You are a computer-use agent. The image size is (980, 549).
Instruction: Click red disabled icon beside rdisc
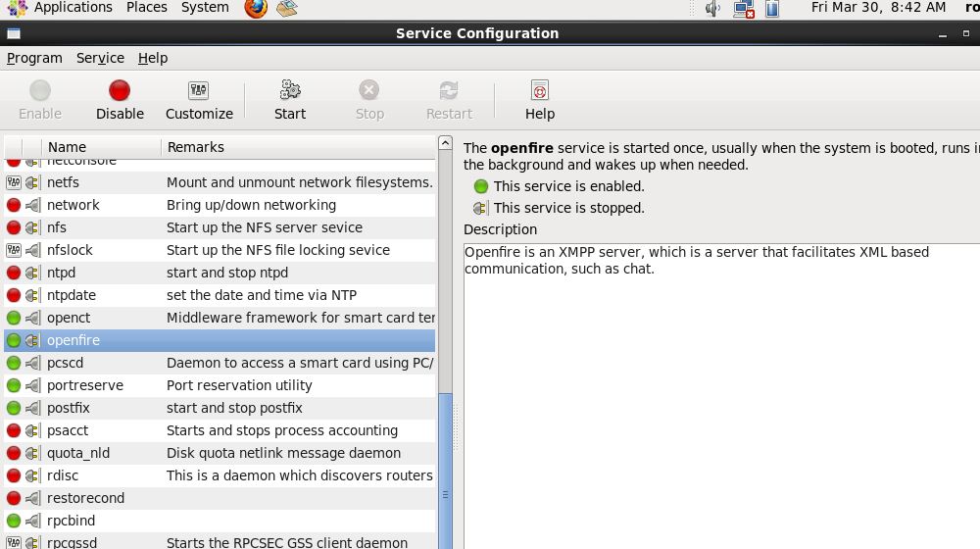13,475
